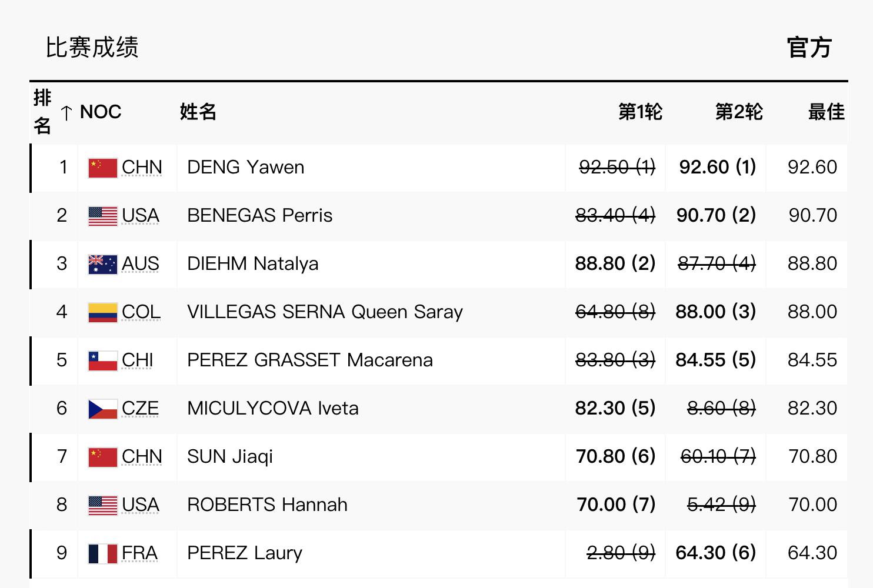This screenshot has width=873, height=588.
Task: Click the 姓名 column header
Action: [198, 112]
